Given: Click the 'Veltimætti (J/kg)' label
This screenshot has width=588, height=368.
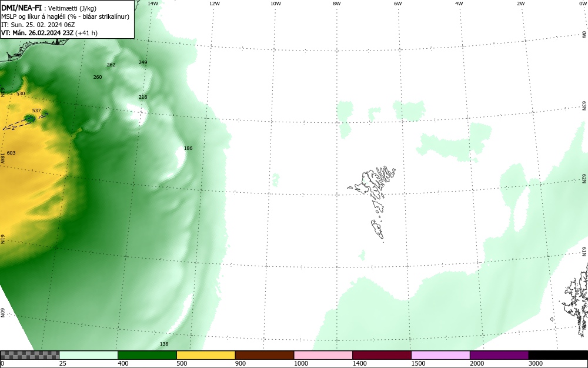Looking at the screenshot, I should pyautogui.click(x=72, y=8).
